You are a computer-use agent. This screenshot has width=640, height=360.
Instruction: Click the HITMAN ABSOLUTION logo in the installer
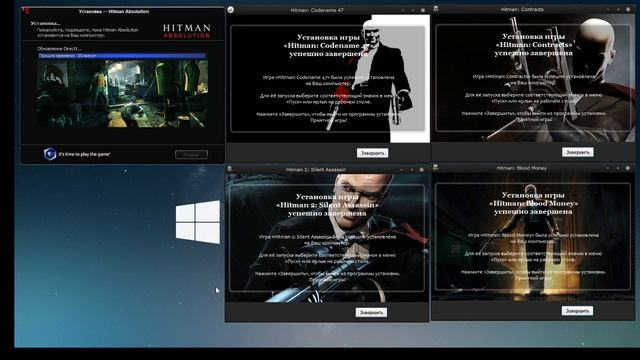[187, 31]
